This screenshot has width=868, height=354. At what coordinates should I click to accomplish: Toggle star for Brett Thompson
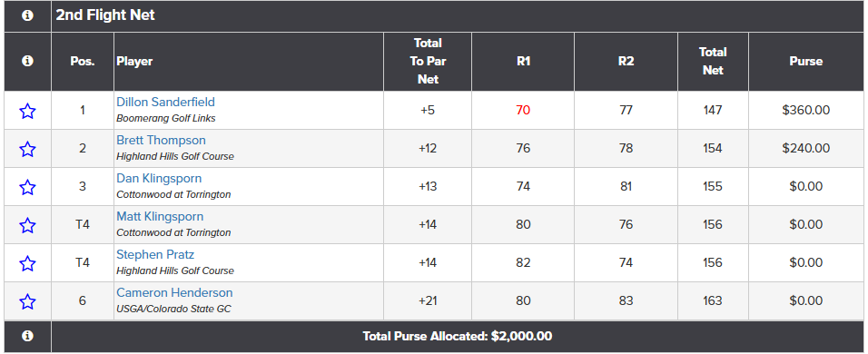(27, 149)
